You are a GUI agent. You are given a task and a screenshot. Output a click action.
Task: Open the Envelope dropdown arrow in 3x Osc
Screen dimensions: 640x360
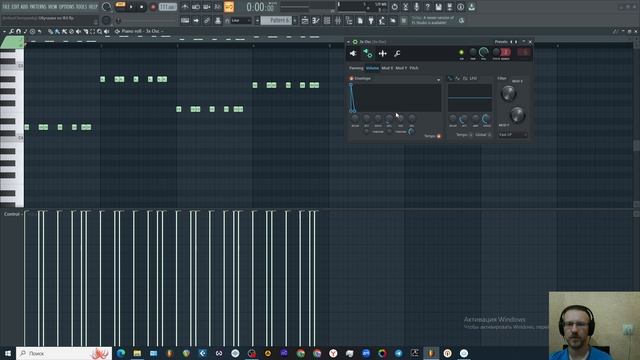click(438, 80)
